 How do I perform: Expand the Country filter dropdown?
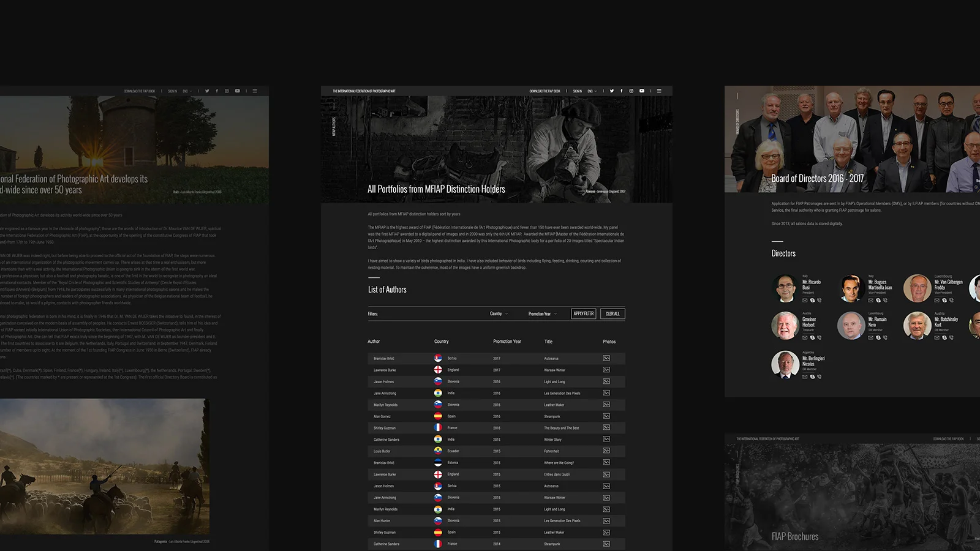[x=499, y=313]
